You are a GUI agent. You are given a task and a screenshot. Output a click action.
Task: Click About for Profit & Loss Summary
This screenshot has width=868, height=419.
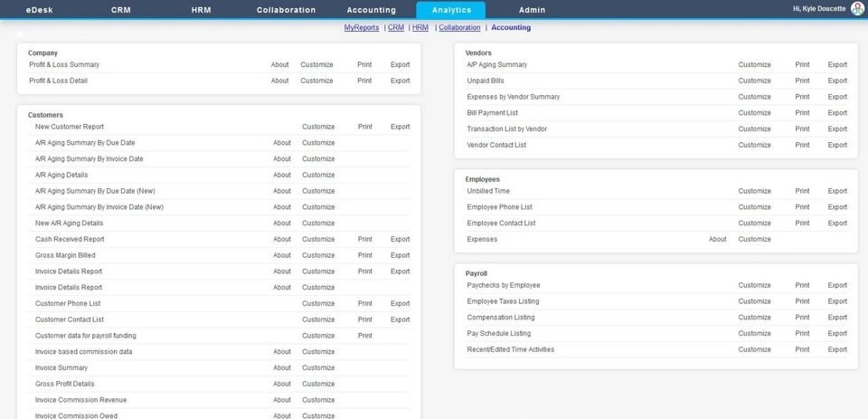pos(279,64)
